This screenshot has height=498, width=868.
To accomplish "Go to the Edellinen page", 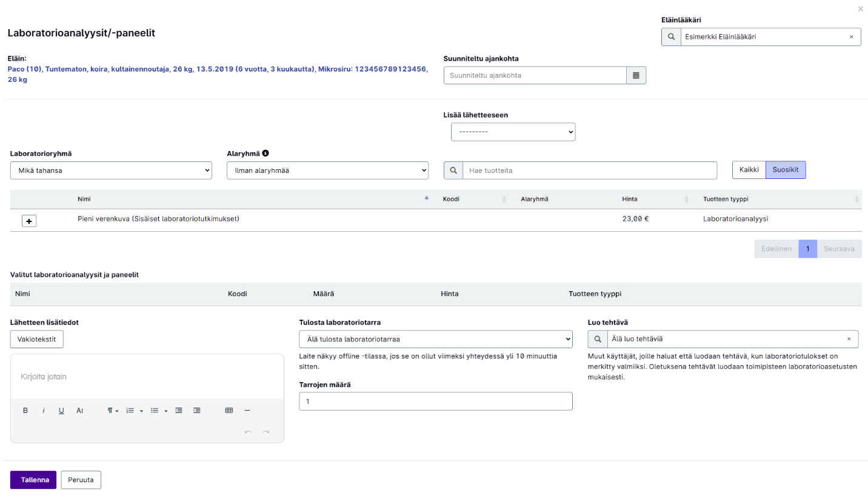I will click(x=776, y=249).
